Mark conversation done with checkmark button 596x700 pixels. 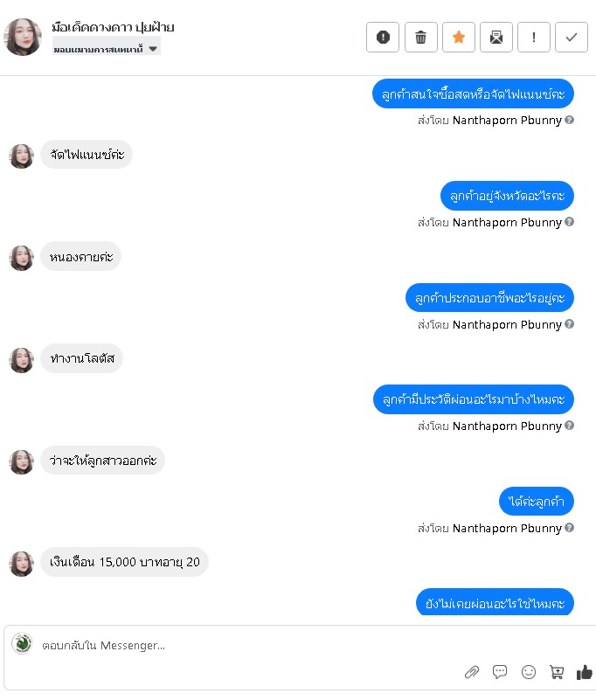(x=572, y=37)
